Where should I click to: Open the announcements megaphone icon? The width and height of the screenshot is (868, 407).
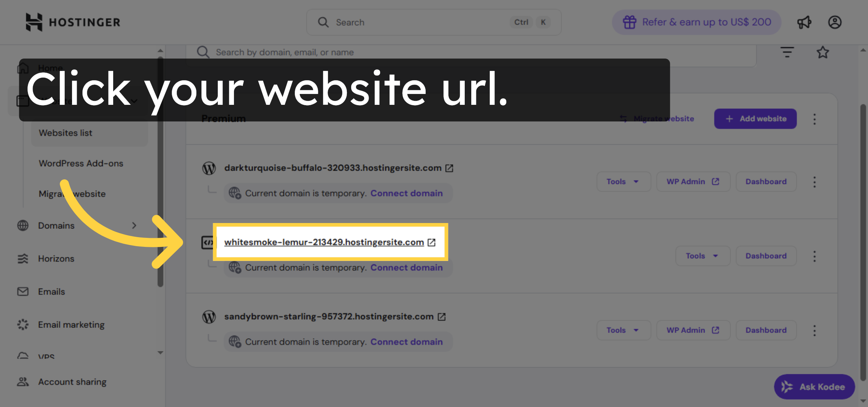pos(804,22)
